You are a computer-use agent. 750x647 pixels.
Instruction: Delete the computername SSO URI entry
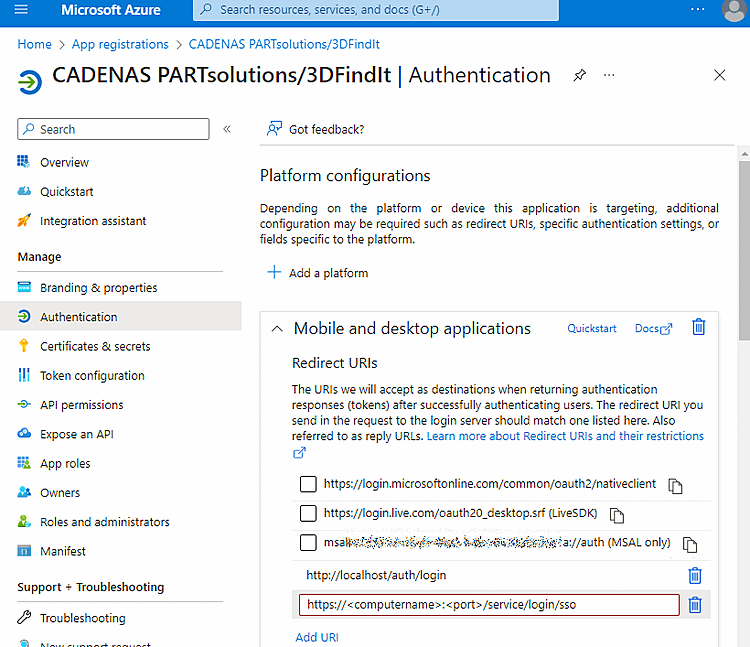[x=695, y=605]
